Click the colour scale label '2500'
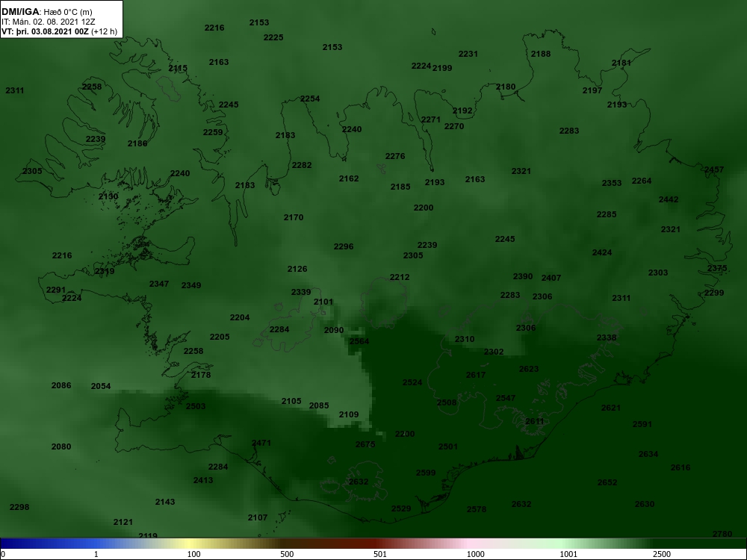Screen dimensions: 747x560 click(x=662, y=554)
